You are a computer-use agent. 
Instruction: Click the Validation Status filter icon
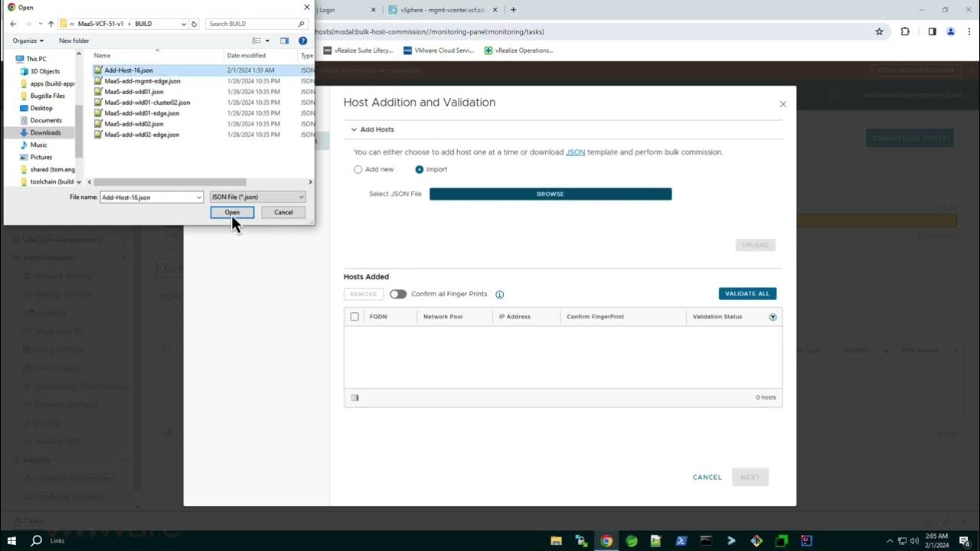point(773,317)
